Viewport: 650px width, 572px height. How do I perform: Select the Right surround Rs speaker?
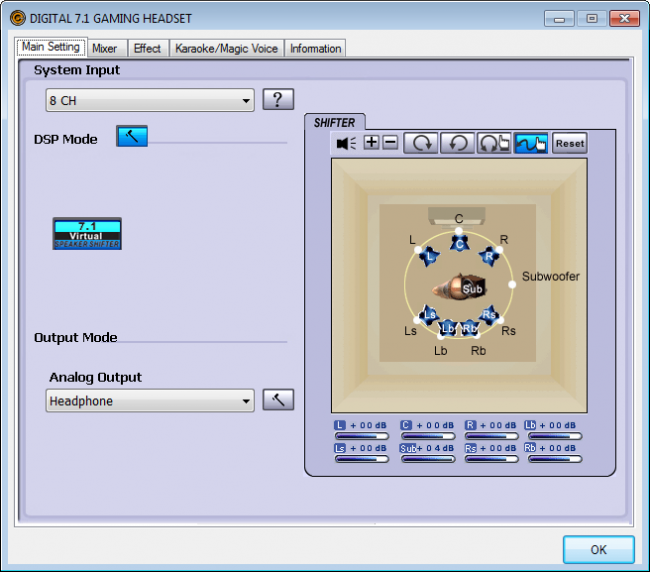pyautogui.click(x=489, y=315)
